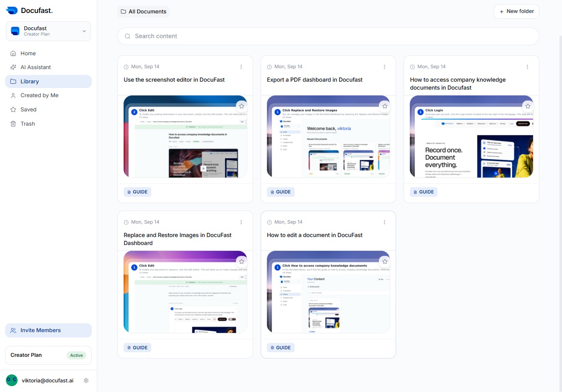Screen dimensions: 562x392
Task: Create a New folder
Action: tap(516, 11)
